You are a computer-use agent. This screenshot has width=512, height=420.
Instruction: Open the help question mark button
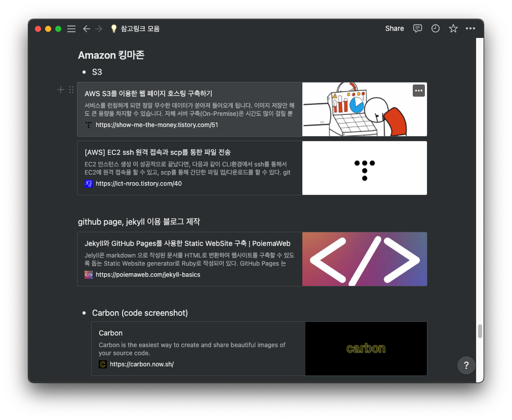coord(466,365)
